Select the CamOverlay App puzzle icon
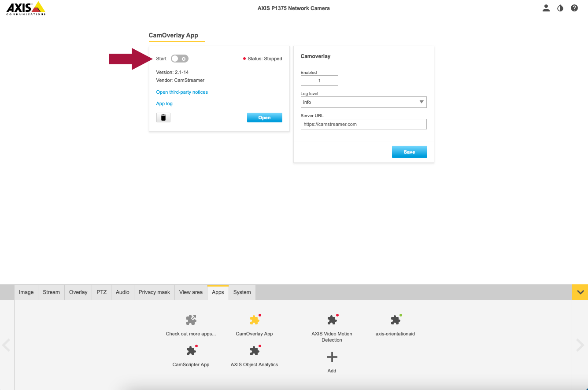The width and height of the screenshot is (588, 390). [x=255, y=320]
